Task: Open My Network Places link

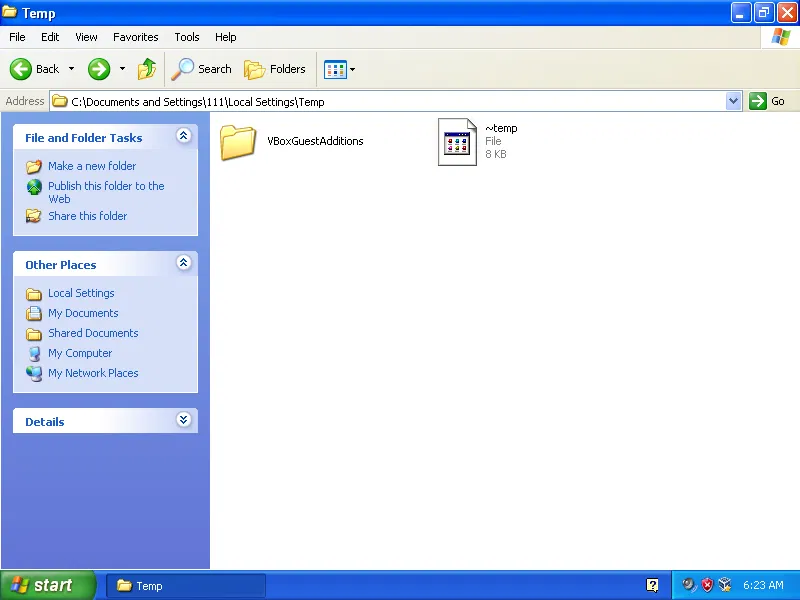Action: pyautogui.click(x=93, y=373)
